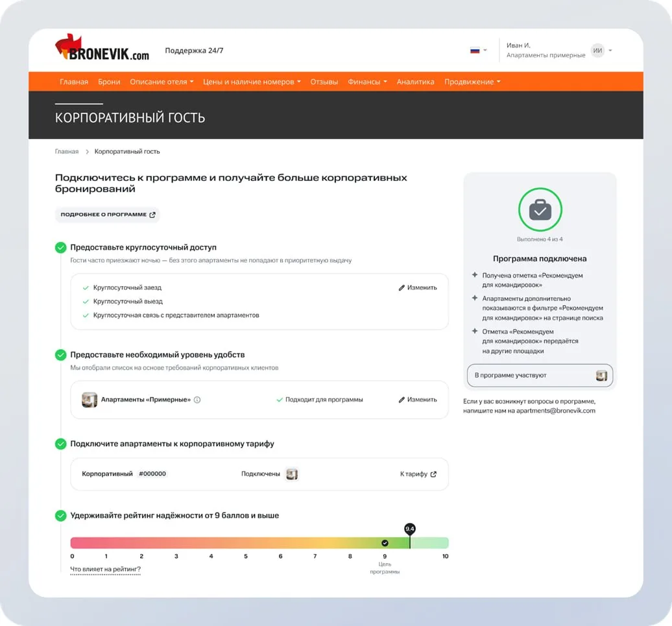Go to the Брони menu item
672x626 pixels.
point(109,82)
